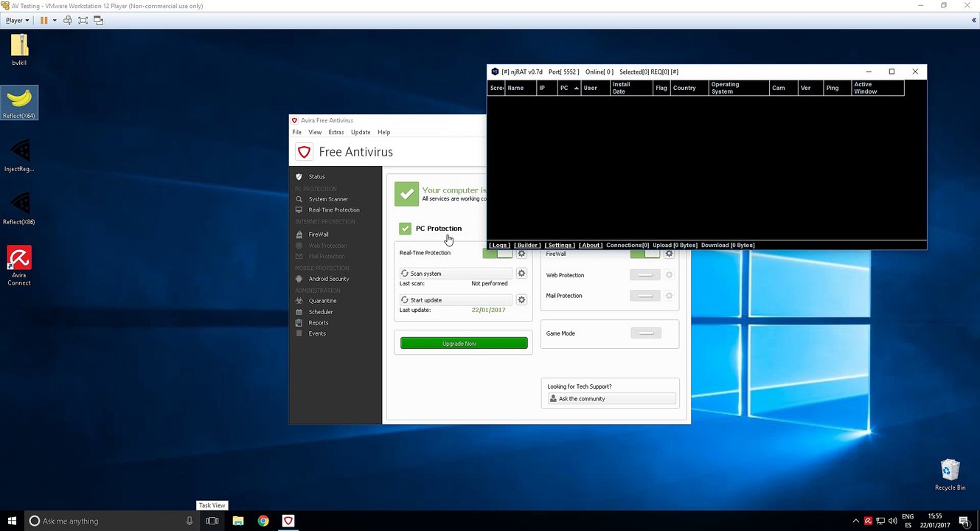Toggle the FireWall switch
Viewport: 980px width, 531px height.
[x=645, y=254]
